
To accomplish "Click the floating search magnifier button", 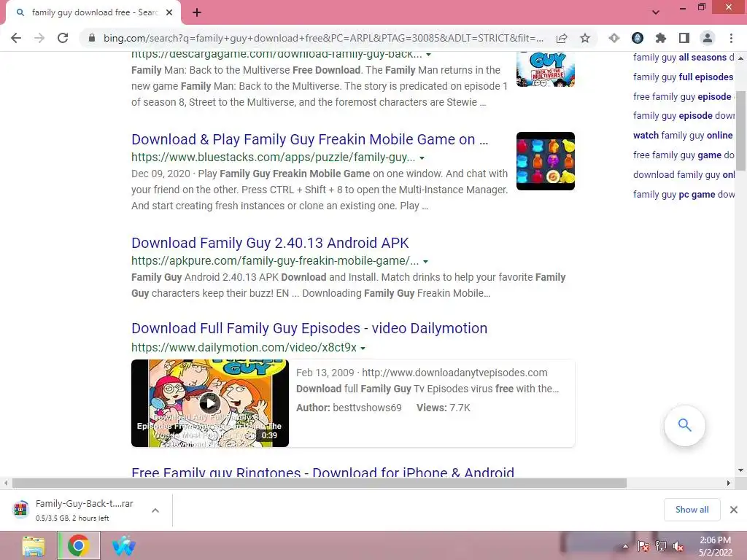I will pos(684,425).
